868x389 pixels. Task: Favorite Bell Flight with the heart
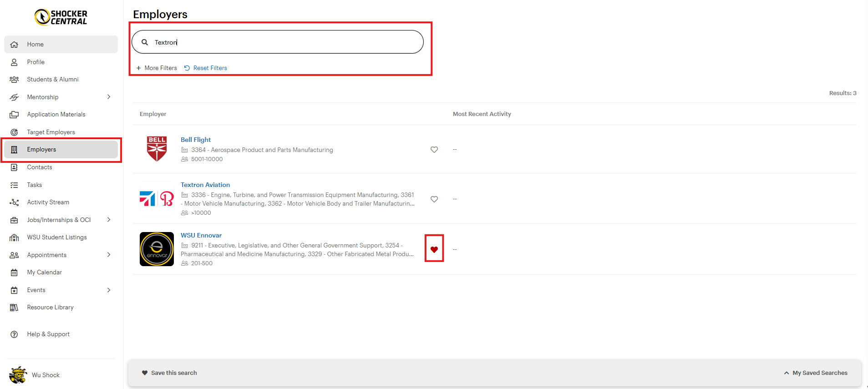434,150
